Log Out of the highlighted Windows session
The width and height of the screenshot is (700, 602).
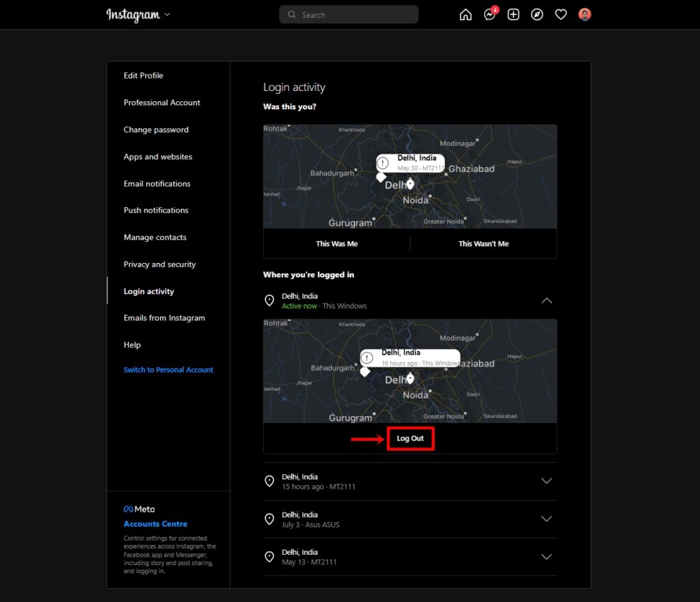[x=410, y=439]
